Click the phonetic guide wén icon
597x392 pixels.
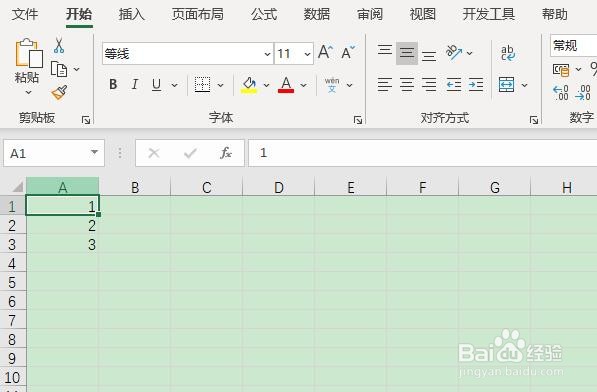(332, 84)
